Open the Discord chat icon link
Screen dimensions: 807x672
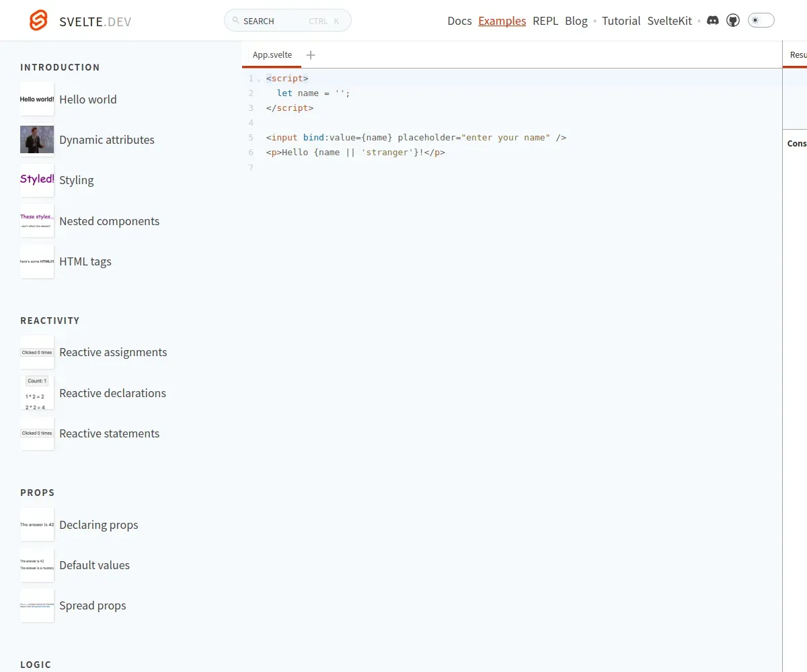[713, 21]
